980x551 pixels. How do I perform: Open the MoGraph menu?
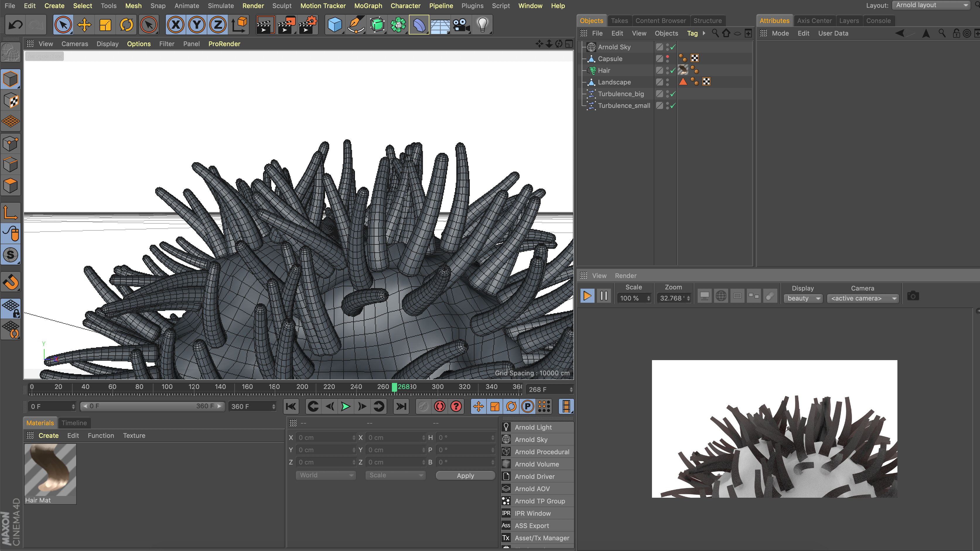[368, 6]
